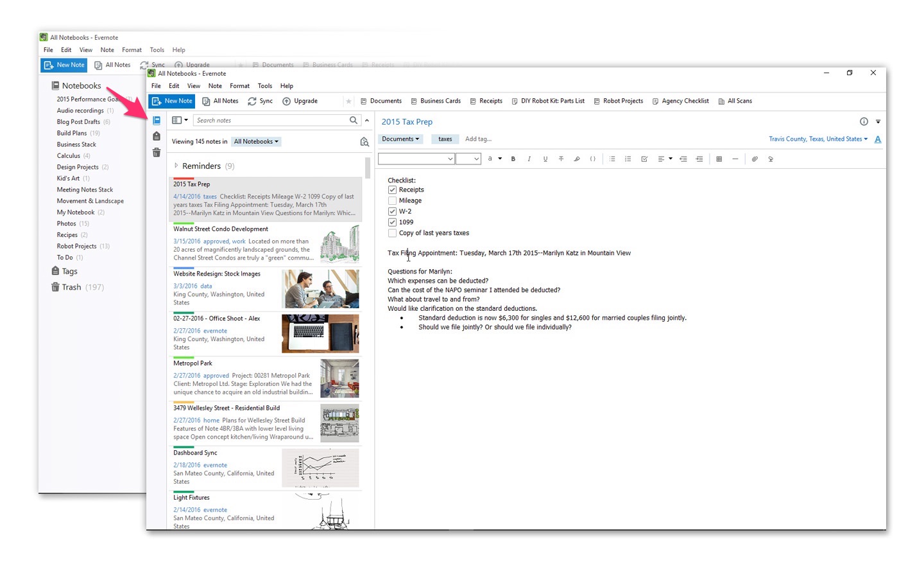Apply strikethrough to note text
This screenshot has width=924, height=578.
click(x=561, y=159)
